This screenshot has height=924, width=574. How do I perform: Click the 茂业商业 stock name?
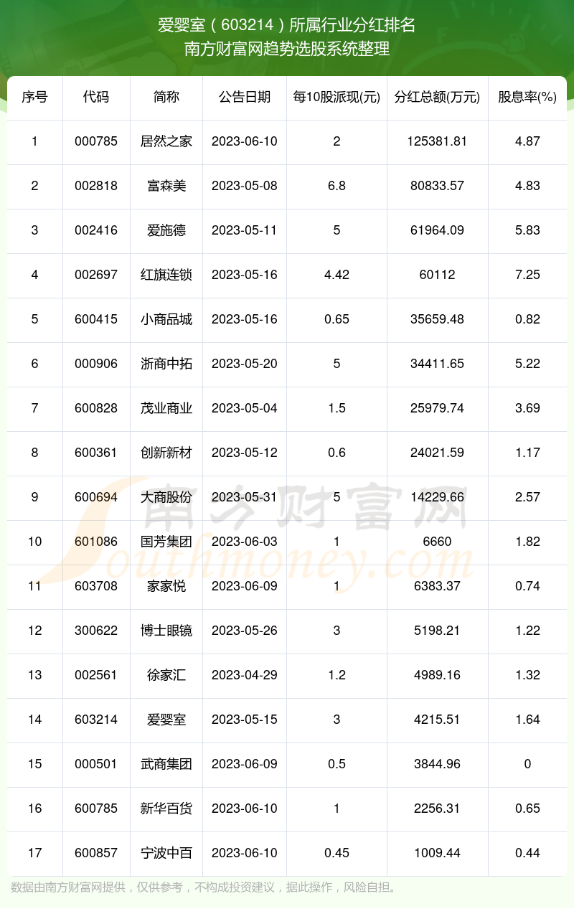click(x=166, y=408)
